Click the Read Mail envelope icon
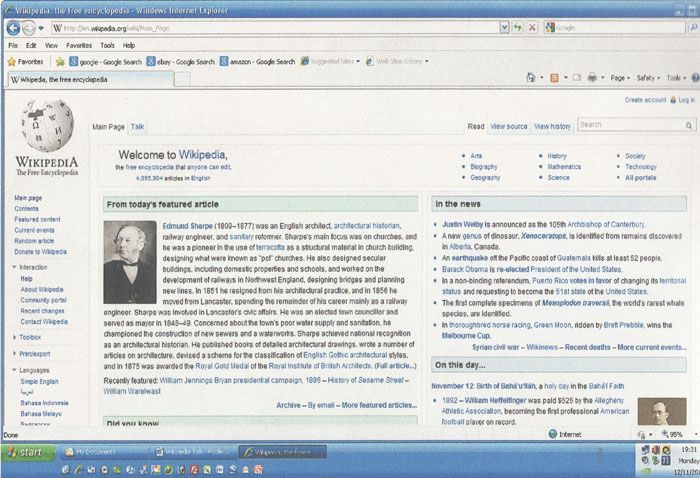 click(x=577, y=78)
